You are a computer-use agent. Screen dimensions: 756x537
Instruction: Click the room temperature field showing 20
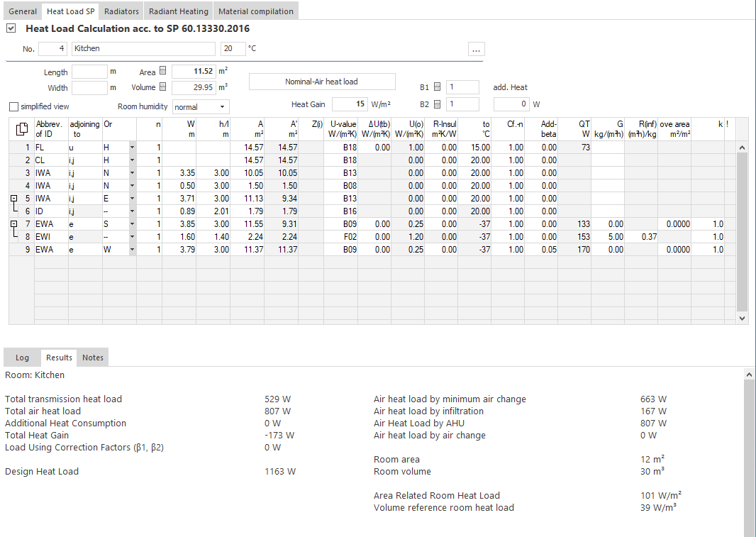(233, 49)
